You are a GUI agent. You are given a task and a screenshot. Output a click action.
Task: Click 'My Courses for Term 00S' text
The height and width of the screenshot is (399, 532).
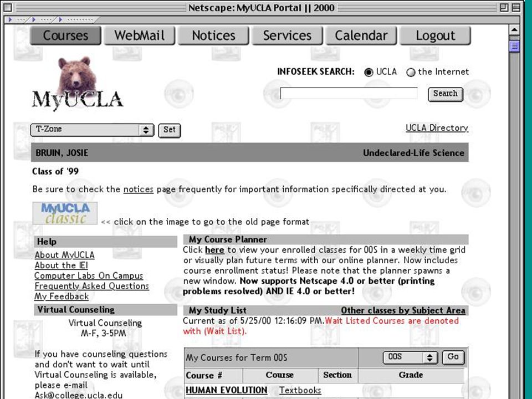(237, 357)
